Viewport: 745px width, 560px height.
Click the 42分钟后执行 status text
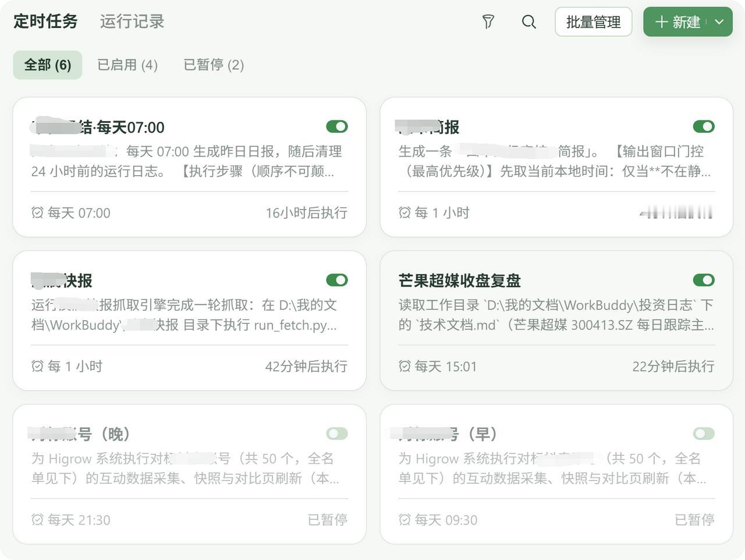click(307, 367)
